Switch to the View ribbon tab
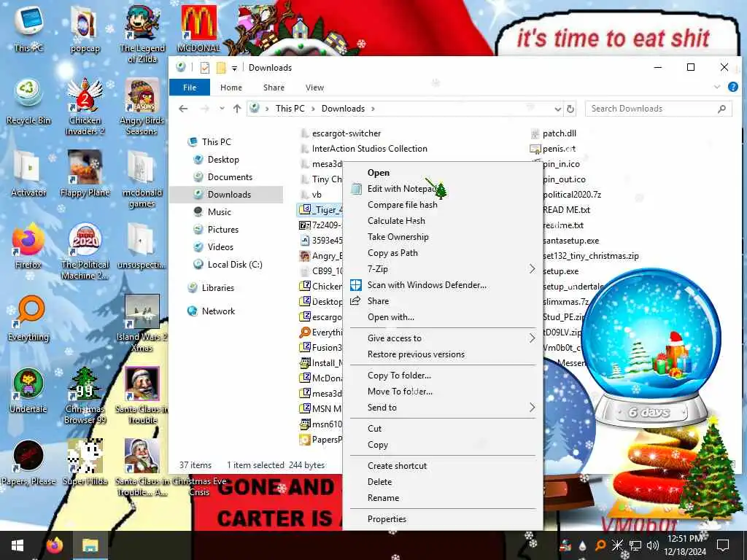 tap(314, 87)
